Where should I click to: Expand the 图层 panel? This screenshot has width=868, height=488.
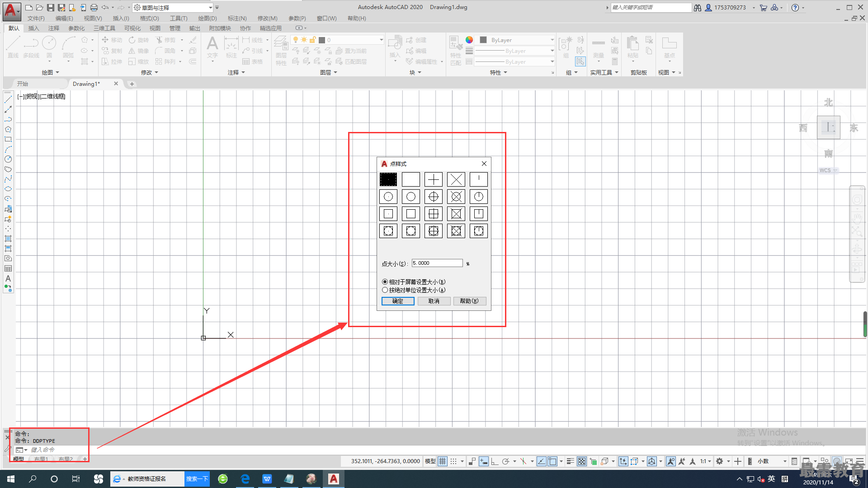pyautogui.click(x=329, y=72)
